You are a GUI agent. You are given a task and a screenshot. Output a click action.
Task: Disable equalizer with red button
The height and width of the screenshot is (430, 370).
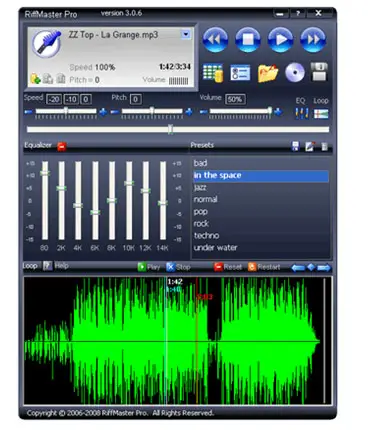62,146
